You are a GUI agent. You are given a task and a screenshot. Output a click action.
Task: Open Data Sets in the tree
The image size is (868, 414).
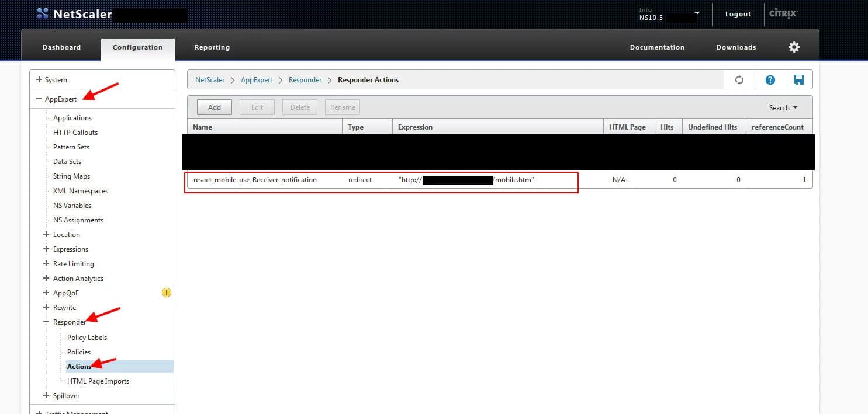point(67,162)
